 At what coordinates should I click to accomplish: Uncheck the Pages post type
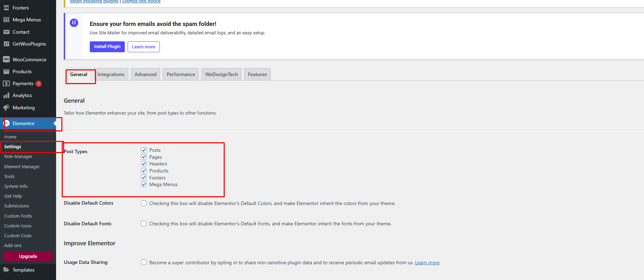144,157
